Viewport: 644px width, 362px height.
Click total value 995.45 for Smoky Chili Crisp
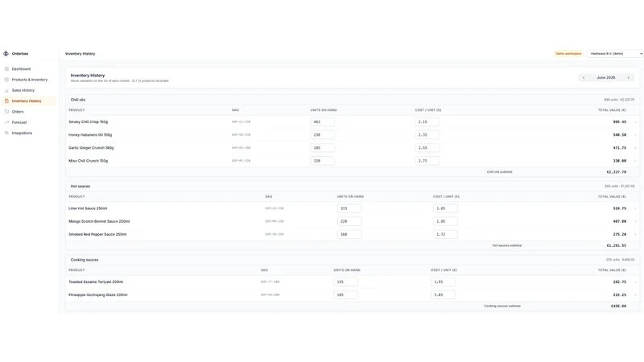(620, 122)
